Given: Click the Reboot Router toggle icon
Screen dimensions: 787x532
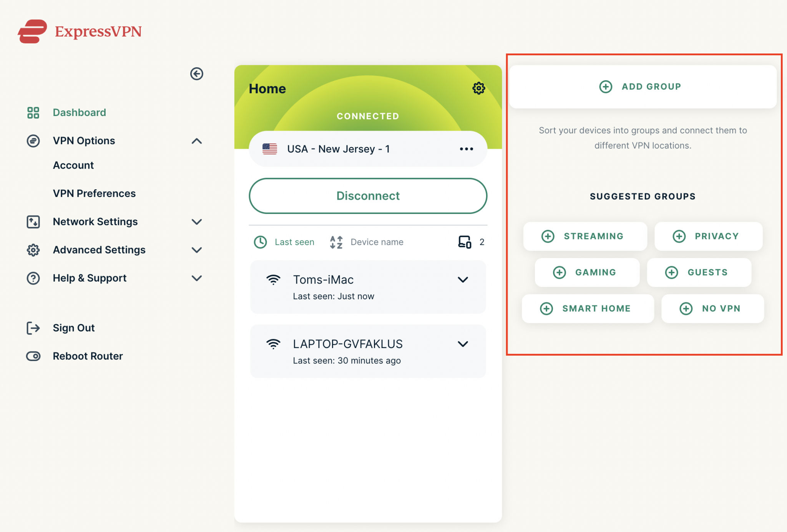Looking at the screenshot, I should tap(33, 356).
